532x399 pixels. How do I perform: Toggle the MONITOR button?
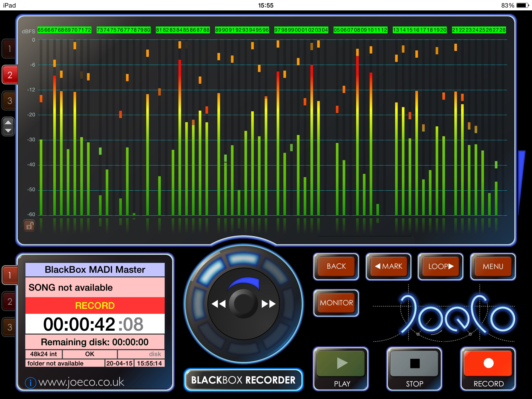coord(336,303)
